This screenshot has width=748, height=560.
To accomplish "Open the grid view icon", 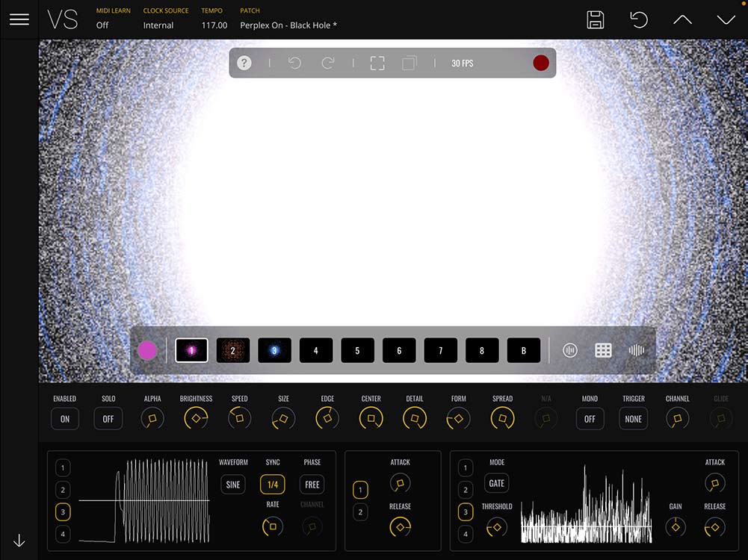I will coord(603,350).
